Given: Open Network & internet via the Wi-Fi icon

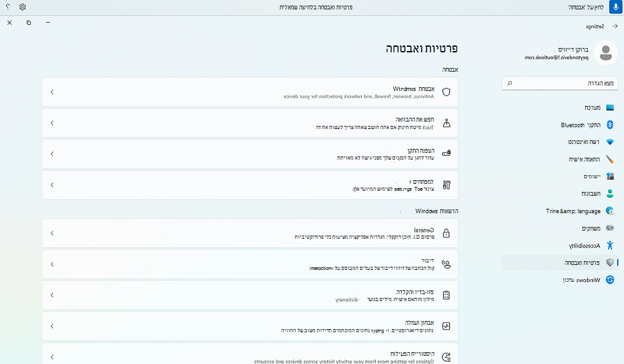Looking at the screenshot, I should point(610,142).
